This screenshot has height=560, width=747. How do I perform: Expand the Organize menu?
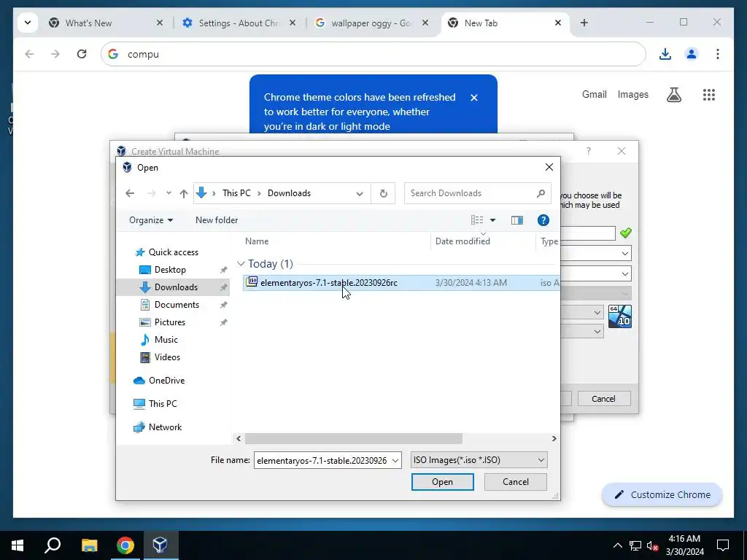tap(150, 220)
